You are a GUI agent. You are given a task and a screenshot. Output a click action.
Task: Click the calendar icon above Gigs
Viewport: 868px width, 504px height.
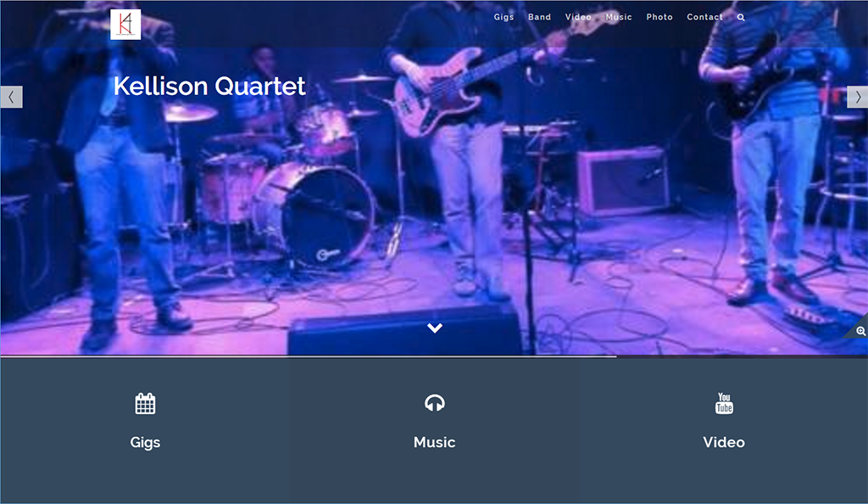coord(145,403)
